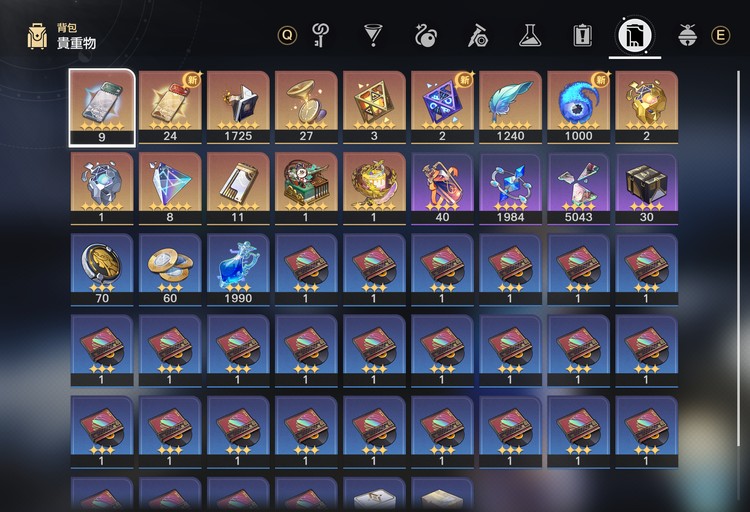
Task: Select the stacked coins item with count 60
Action: click(x=170, y=270)
